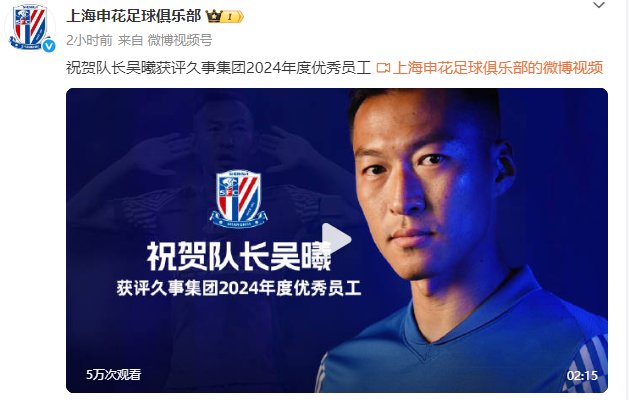This screenshot has width=629, height=400.
Task: Play the video with center play button
Action: [x=336, y=240]
